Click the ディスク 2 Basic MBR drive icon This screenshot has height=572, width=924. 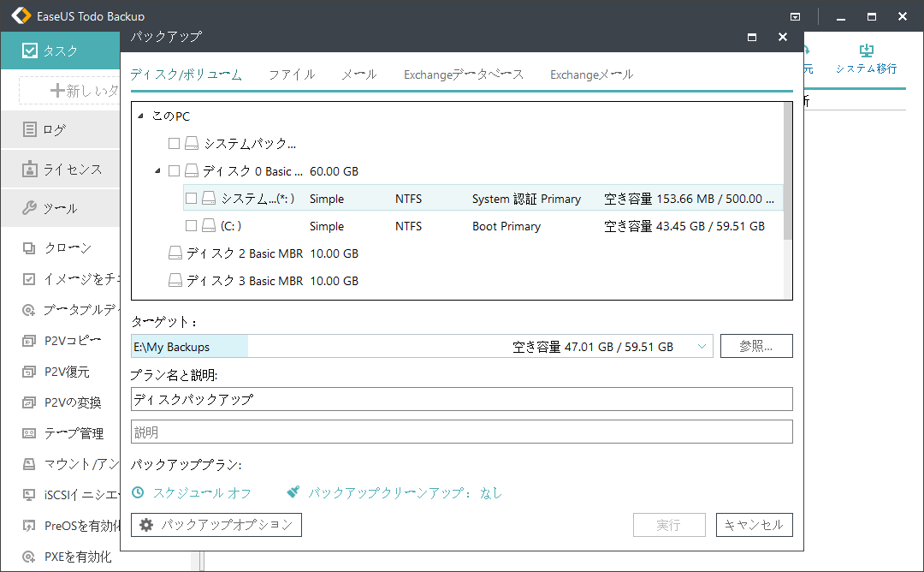pyautogui.click(x=175, y=253)
